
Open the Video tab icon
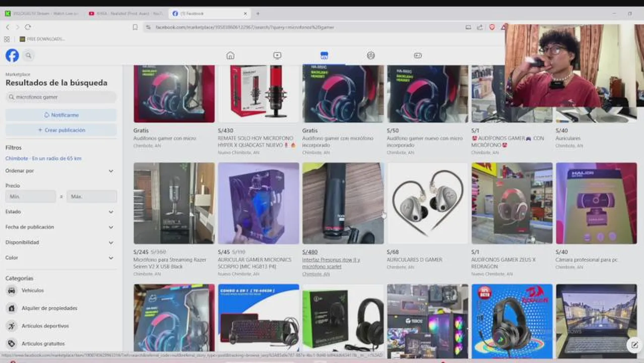277,55
